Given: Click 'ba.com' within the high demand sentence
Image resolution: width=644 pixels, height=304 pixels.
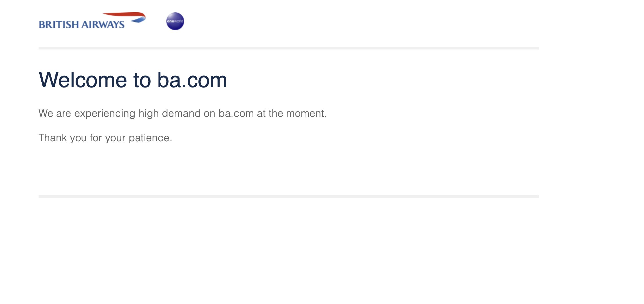Looking at the screenshot, I should click(x=236, y=113).
